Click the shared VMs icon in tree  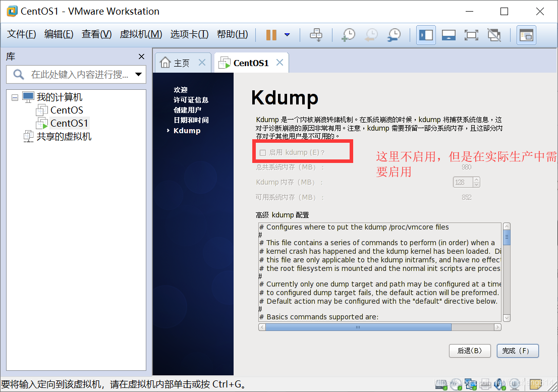click(x=28, y=136)
